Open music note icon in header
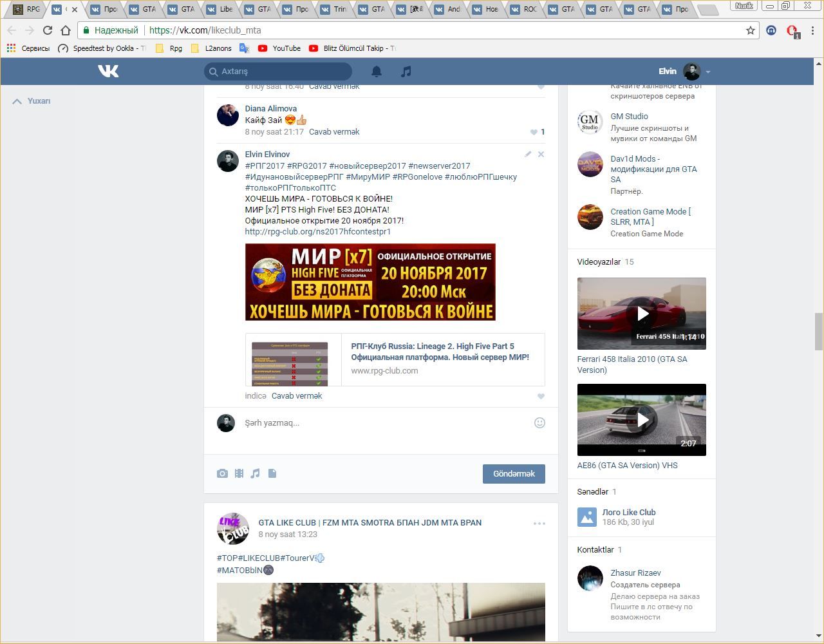The width and height of the screenshot is (824, 644). pyautogui.click(x=406, y=71)
